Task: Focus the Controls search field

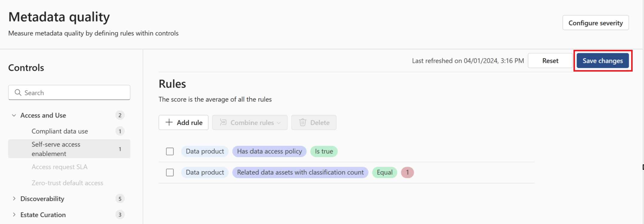Action: pos(69,92)
